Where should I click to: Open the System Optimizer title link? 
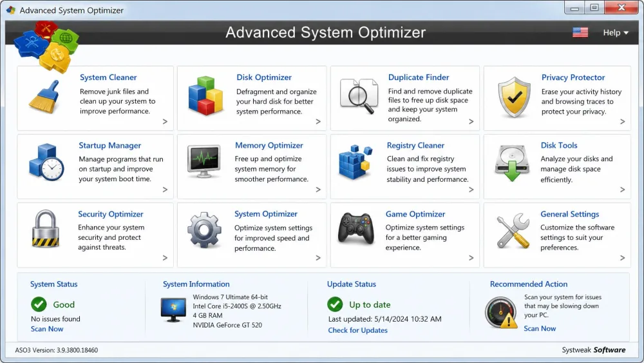(266, 214)
